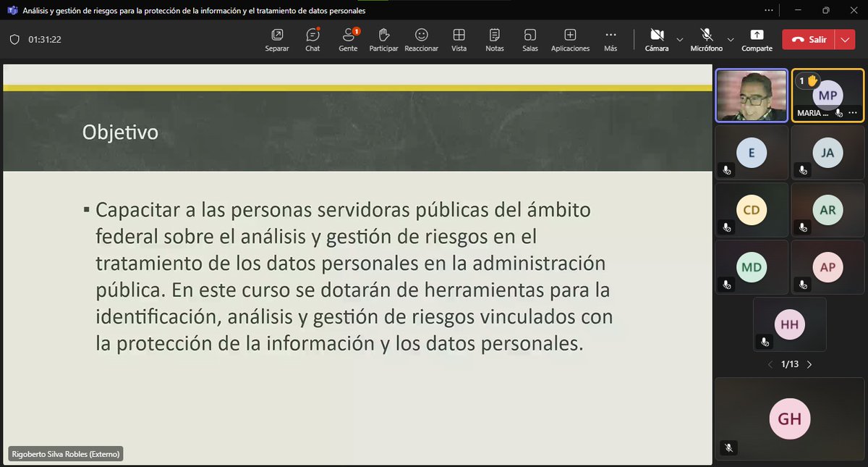Image resolution: width=868 pixels, height=467 pixels.
Task: Select the MP participant tile
Action: [x=827, y=95]
